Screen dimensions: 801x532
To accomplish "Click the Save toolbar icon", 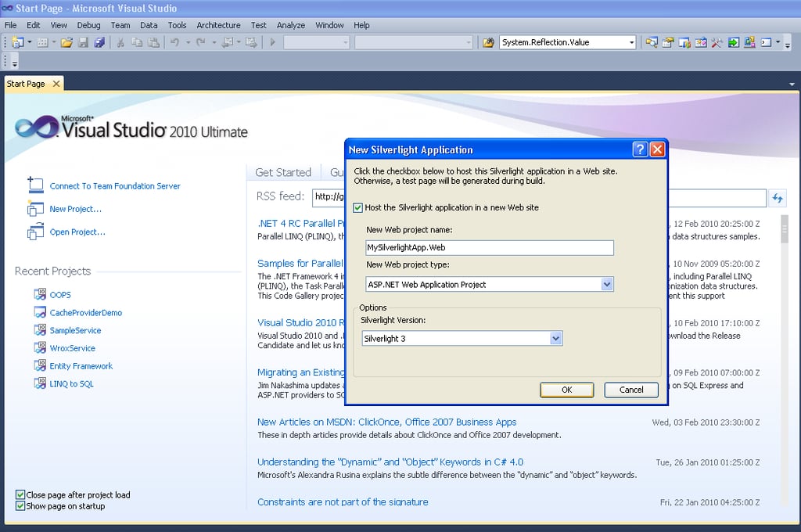I will click(x=83, y=42).
